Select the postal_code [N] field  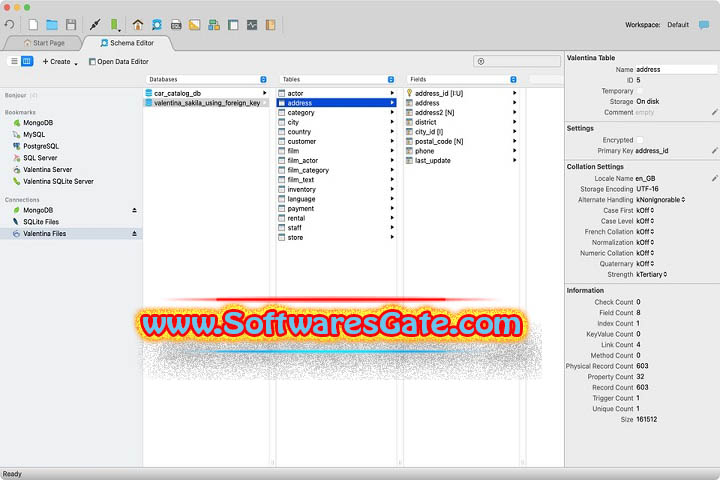click(x=461, y=141)
